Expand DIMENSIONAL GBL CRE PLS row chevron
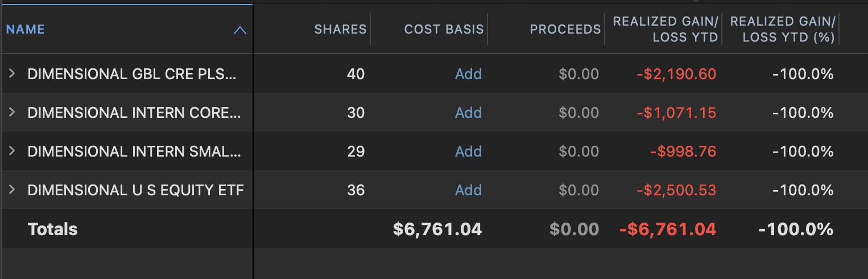This screenshot has width=868, height=279. point(11,73)
